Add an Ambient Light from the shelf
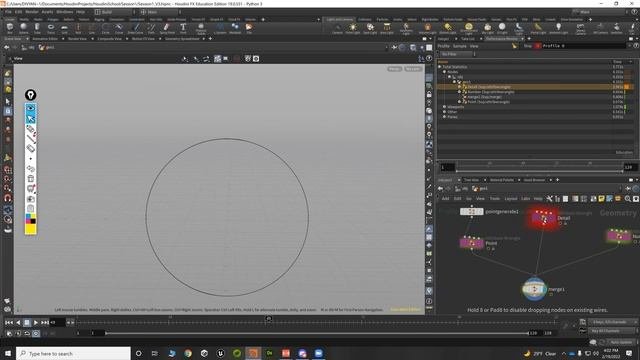The width and height of the screenshot is (640, 360). coord(558,28)
